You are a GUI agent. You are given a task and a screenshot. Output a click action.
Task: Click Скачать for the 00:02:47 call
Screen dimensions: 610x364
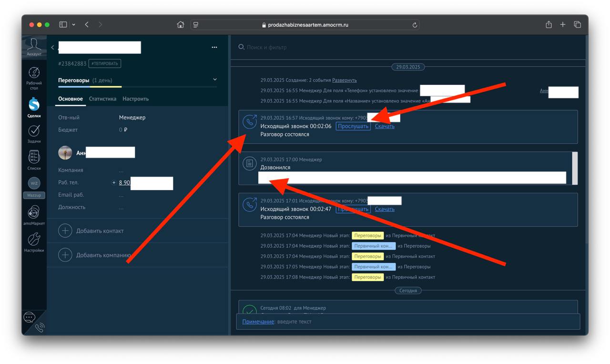tap(385, 209)
